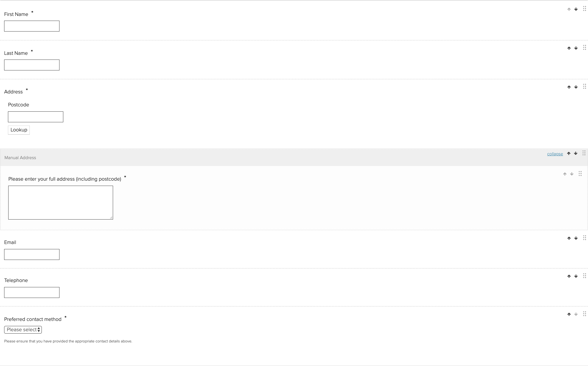Click the drag handle for Telephone row
This screenshot has width=588, height=366.
coord(584,276)
